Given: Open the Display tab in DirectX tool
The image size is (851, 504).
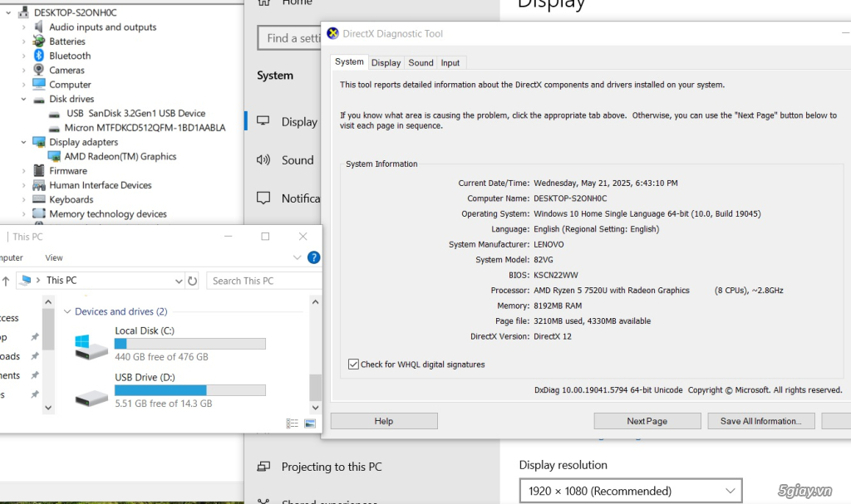Looking at the screenshot, I should [386, 63].
